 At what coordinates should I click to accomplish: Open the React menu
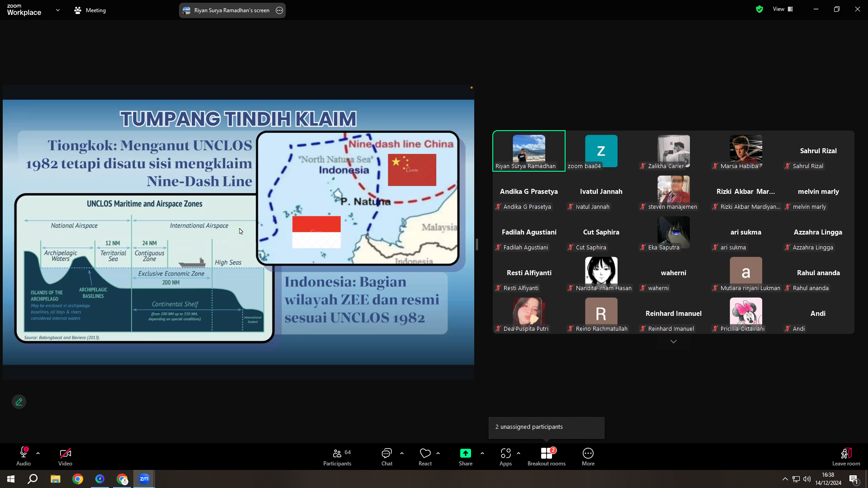pos(425,456)
